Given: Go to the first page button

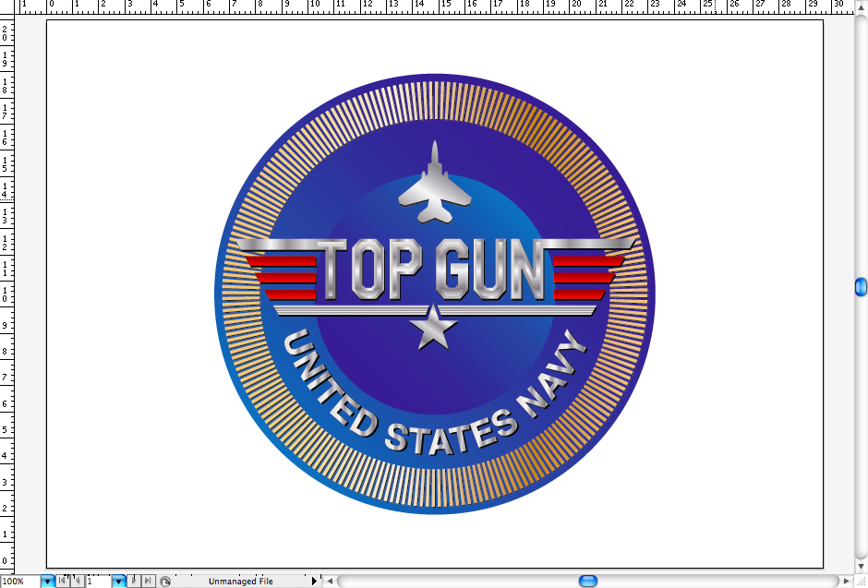Looking at the screenshot, I should [63, 582].
